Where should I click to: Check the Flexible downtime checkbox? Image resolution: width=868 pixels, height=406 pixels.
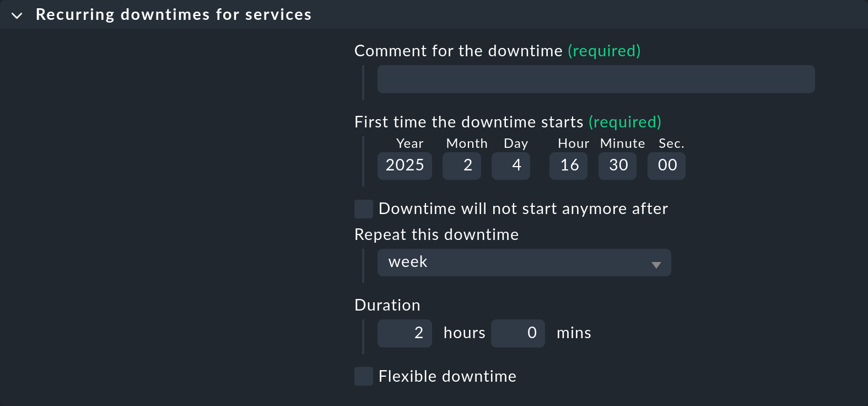point(363,376)
